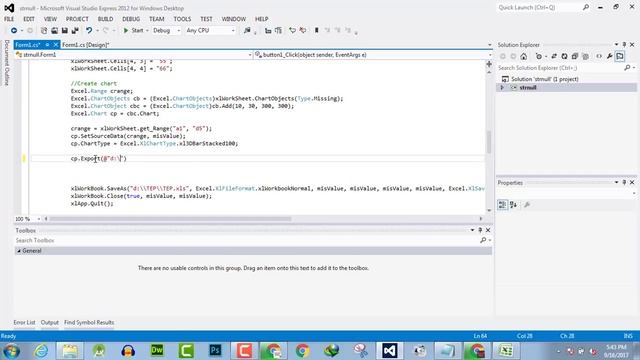Open the TEAM menu
This screenshot has height=360, width=640.
pos(157,19)
